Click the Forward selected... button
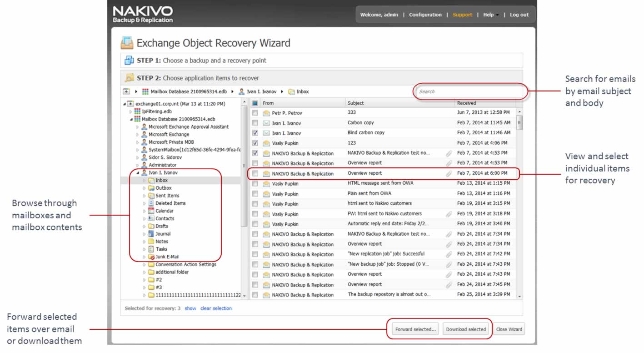 [415, 329]
